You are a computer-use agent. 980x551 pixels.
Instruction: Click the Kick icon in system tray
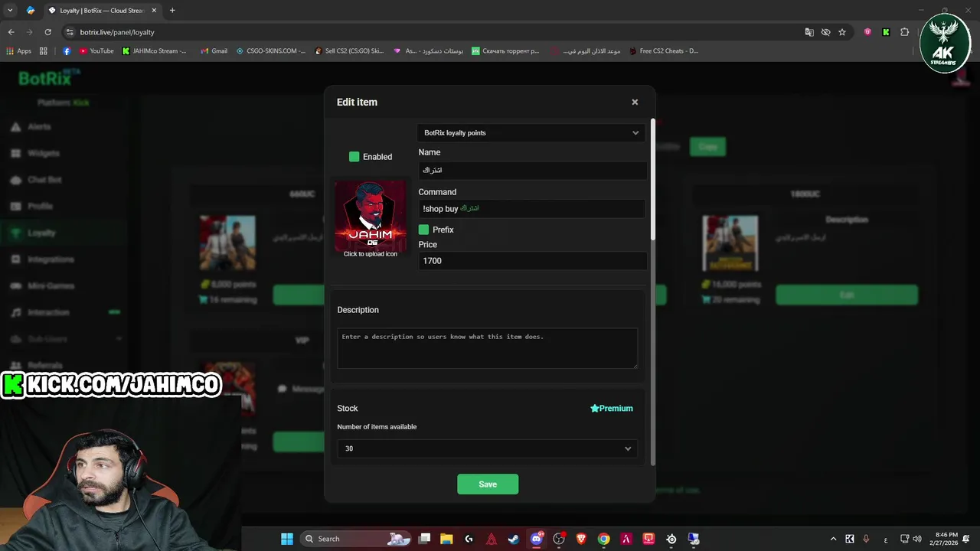click(850, 539)
